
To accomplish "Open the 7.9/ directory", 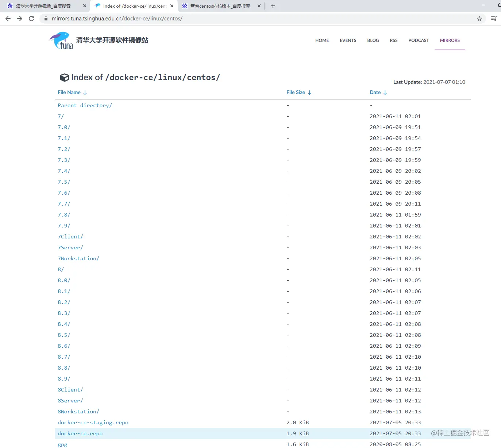I will click(64, 226).
